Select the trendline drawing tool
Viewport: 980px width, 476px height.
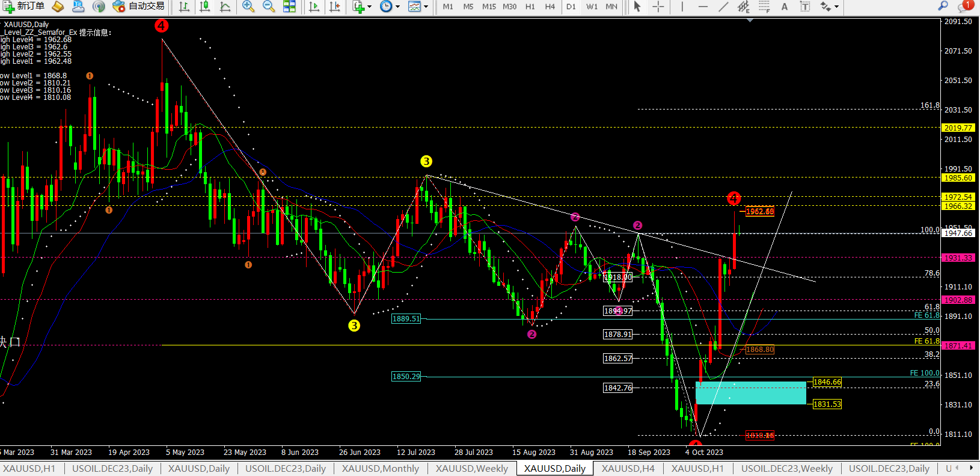[724, 7]
